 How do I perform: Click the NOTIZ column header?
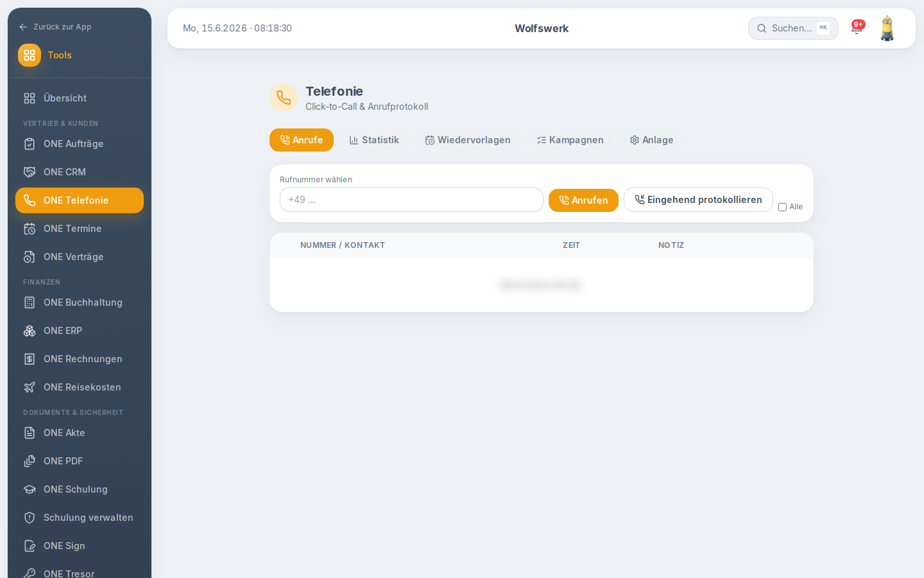point(671,245)
